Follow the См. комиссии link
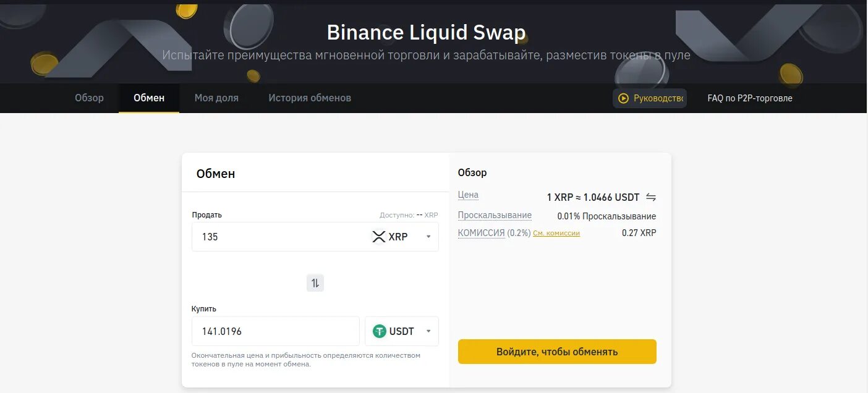 click(x=556, y=234)
